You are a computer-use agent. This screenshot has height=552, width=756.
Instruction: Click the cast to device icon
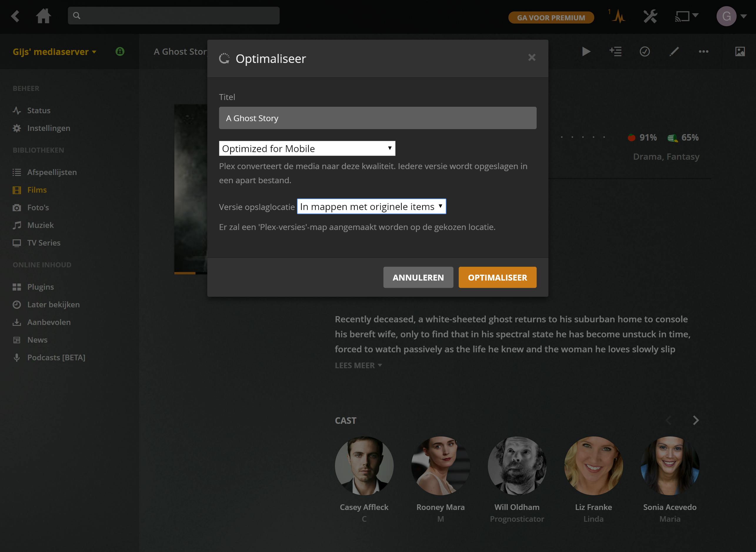tap(682, 16)
